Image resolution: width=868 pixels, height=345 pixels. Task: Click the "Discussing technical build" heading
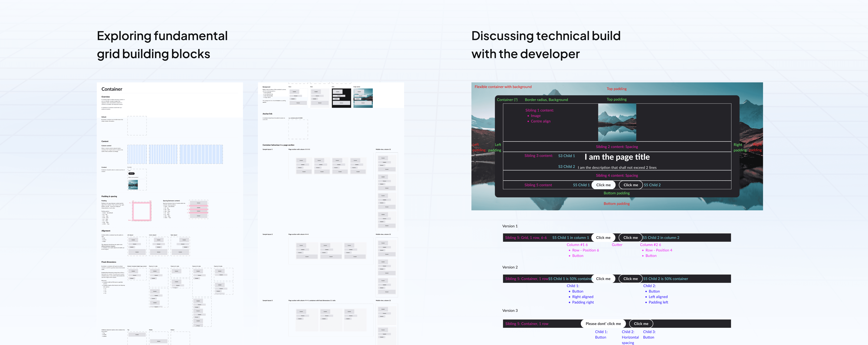point(546,36)
